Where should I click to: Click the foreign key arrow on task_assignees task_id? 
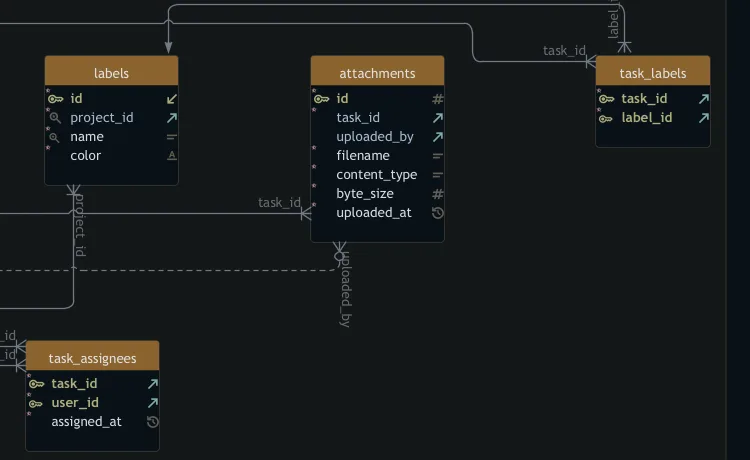153,383
